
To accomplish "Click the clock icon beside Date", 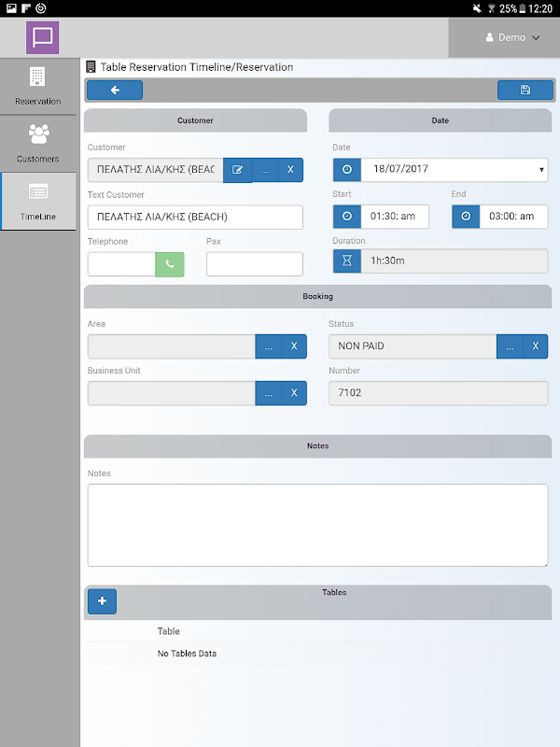I will [347, 170].
